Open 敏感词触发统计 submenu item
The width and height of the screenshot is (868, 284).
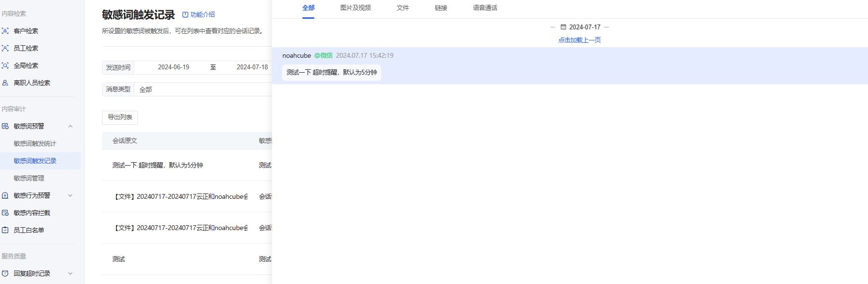click(x=35, y=143)
